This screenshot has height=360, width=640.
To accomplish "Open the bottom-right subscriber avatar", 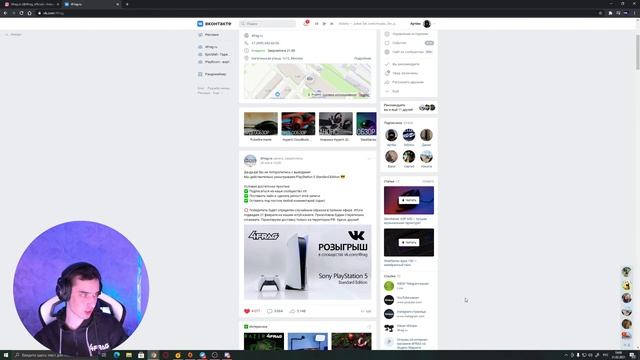I will coord(426,157).
